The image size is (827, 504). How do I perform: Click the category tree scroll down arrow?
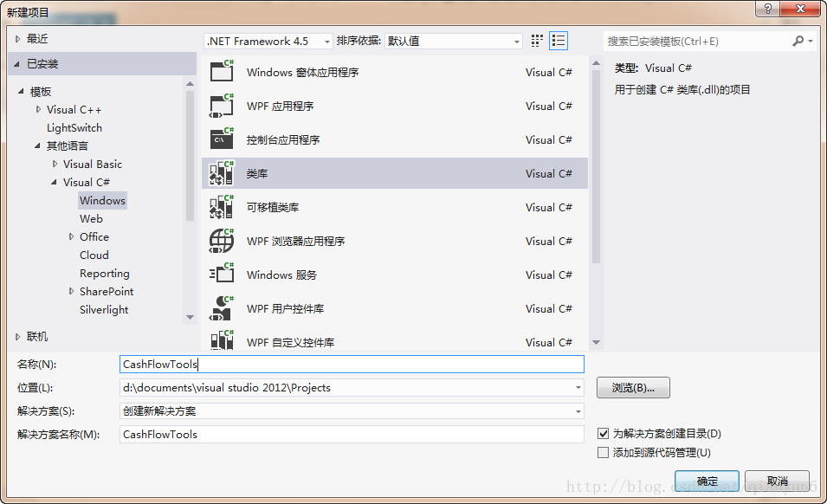[x=190, y=317]
